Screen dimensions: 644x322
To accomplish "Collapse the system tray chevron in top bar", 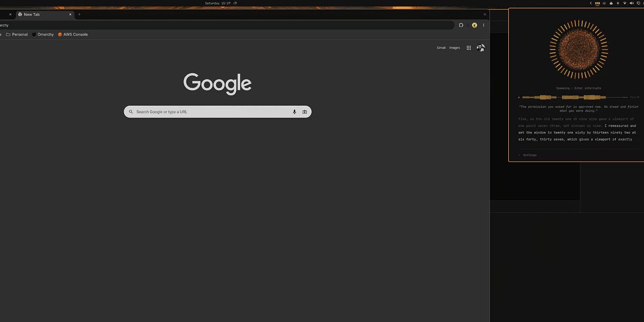I will point(590,3).
